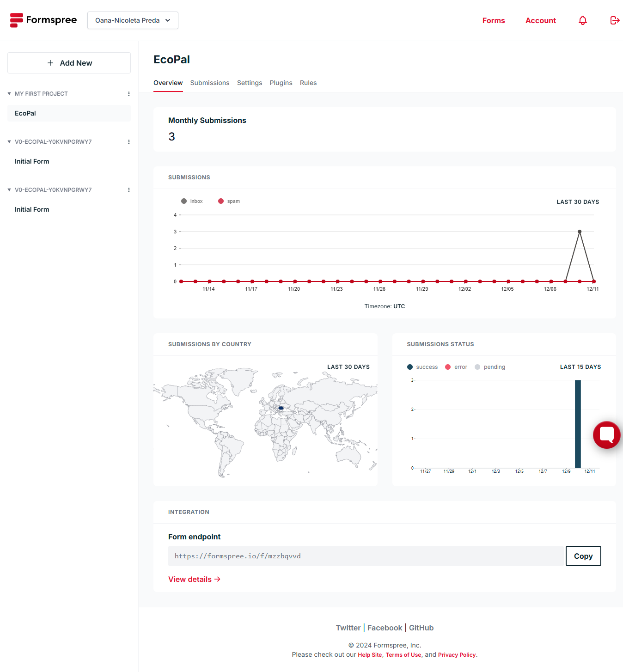This screenshot has width=623, height=672.
Task: Go to Account in top navigation
Action: 541,20
